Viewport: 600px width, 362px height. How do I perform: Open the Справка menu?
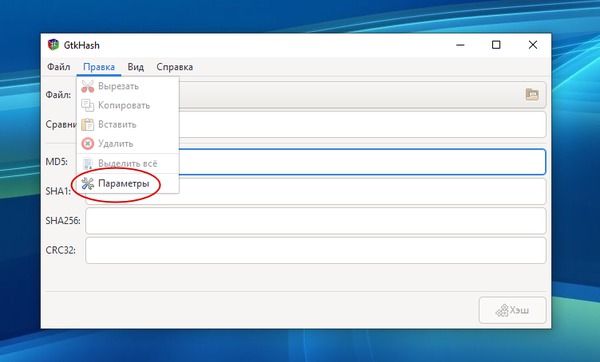click(x=174, y=67)
